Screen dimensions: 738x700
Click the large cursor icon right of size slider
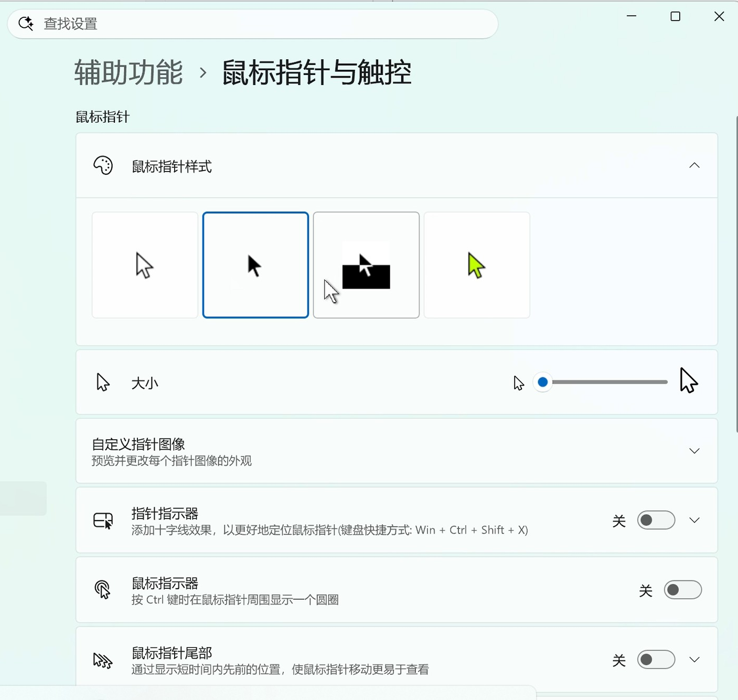coord(689,380)
